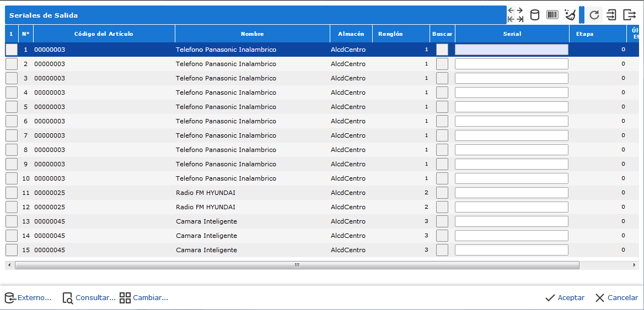Click the Externo button
The height and width of the screenshot is (310, 644).
coord(28,298)
